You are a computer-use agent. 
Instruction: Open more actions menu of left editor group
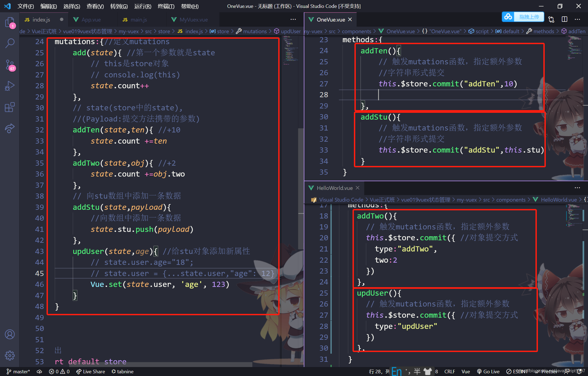click(293, 19)
